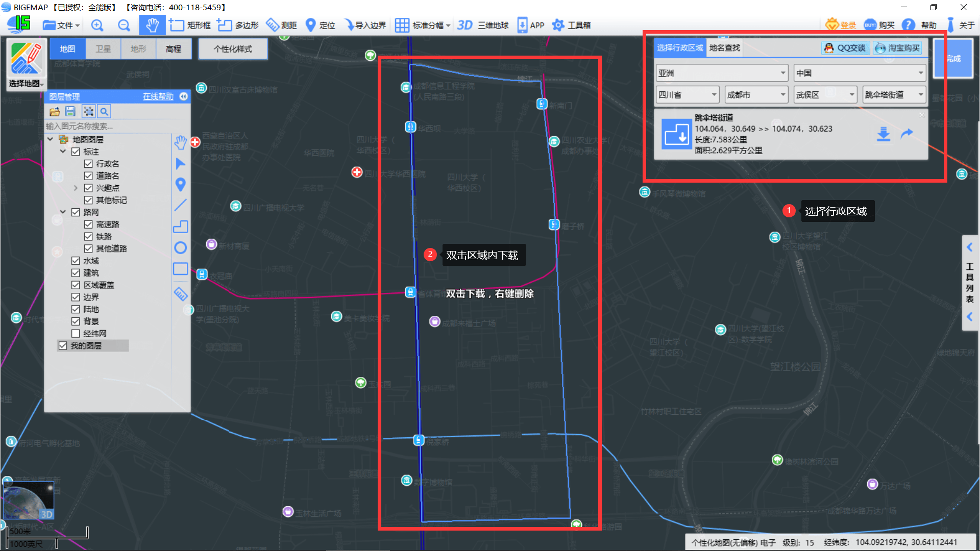Select the place marker pin drawing tool
The width and height of the screenshot is (980, 551).
(180, 184)
